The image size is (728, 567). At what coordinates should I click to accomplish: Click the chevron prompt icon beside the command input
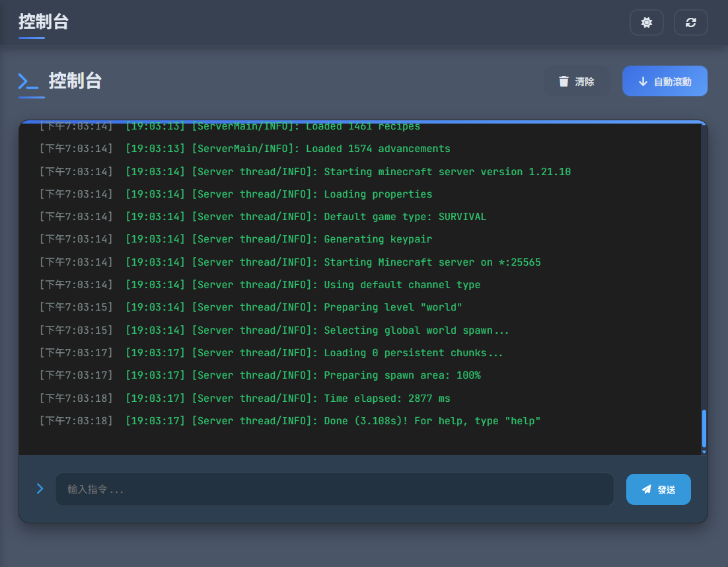coord(40,489)
